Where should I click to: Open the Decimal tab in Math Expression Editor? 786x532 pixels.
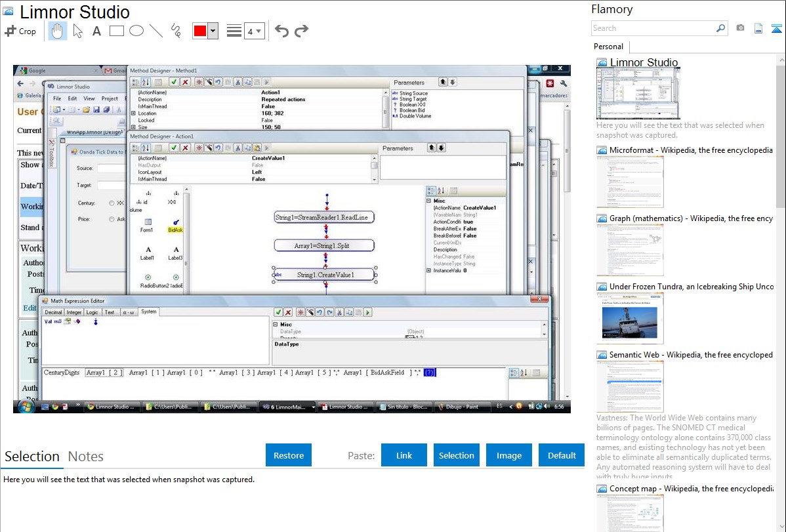coord(53,312)
